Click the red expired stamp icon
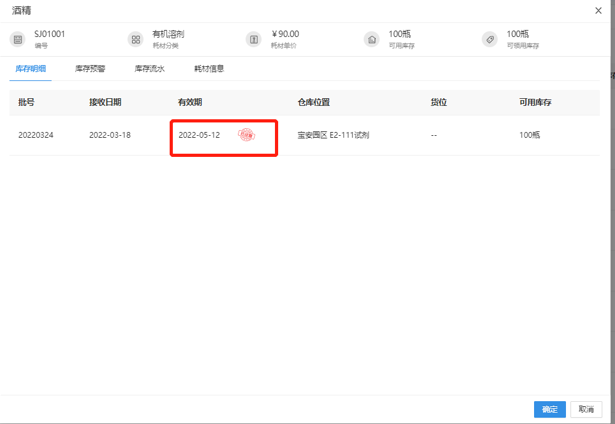The height and width of the screenshot is (424, 615). 247,135
